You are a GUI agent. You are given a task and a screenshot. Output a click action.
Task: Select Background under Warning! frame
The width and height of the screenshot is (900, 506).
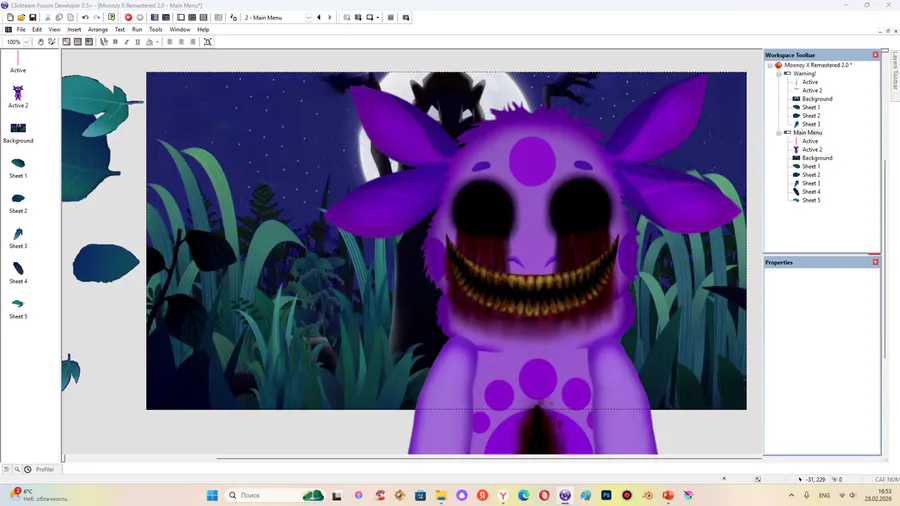coord(817,99)
